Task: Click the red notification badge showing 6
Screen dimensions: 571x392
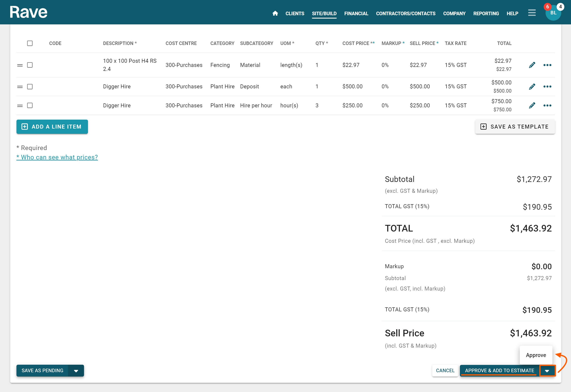Action: tap(547, 7)
